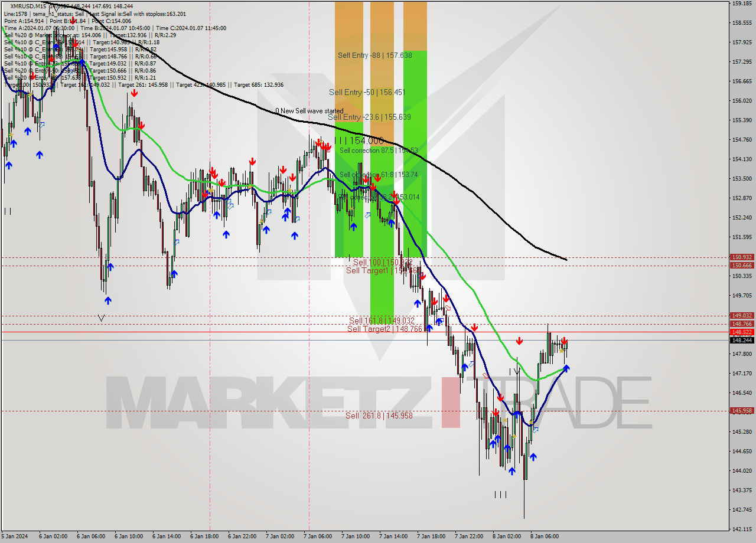The width and height of the screenshot is (756, 543).
Task: Click the red 145.958 price tag on the axis
Action: click(x=742, y=411)
